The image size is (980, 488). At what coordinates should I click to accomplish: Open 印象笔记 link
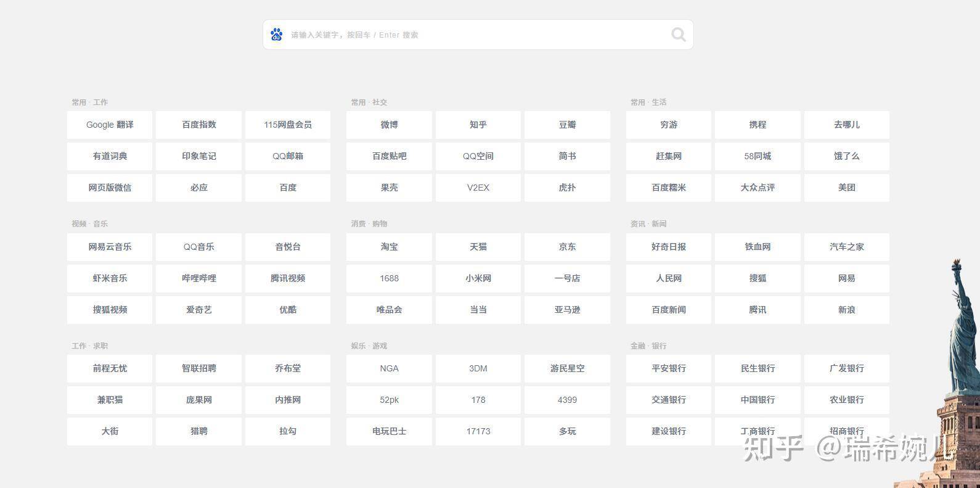[x=198, y=156]
